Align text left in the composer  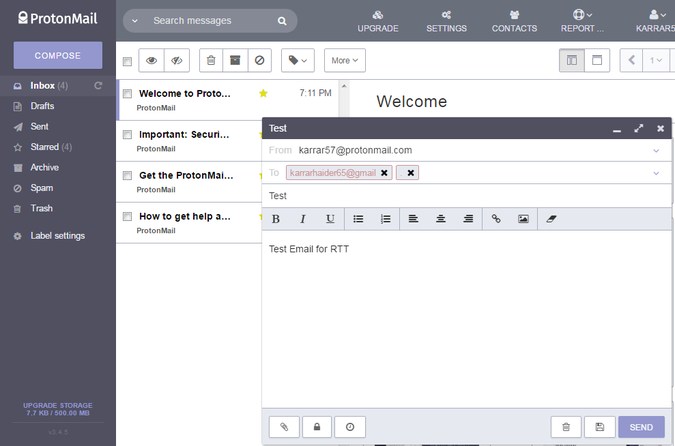click(x=413, y=219)
